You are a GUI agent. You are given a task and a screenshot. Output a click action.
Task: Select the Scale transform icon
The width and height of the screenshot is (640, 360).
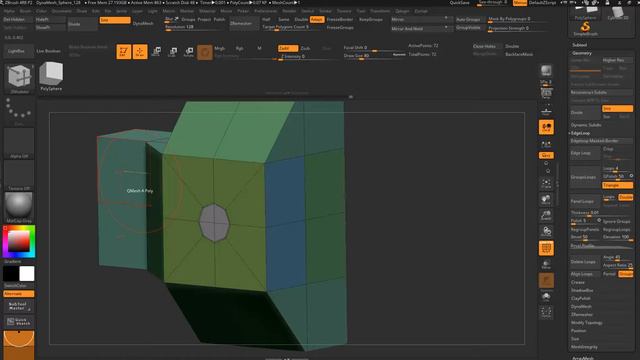(x=173, y=52)
